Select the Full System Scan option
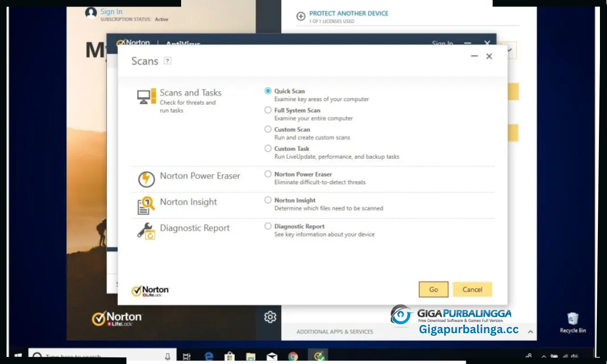 coord(268,110)
